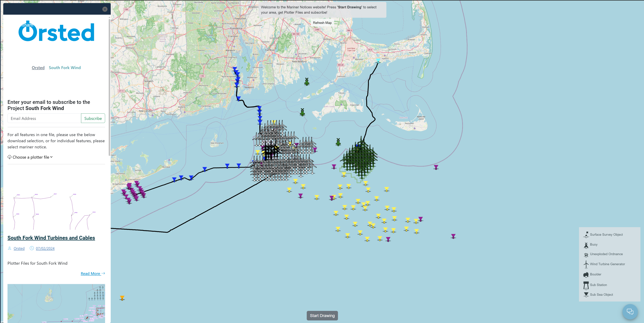
Task: Click the Unexploded Ordnance legend icon
Action: coord(586,254)
